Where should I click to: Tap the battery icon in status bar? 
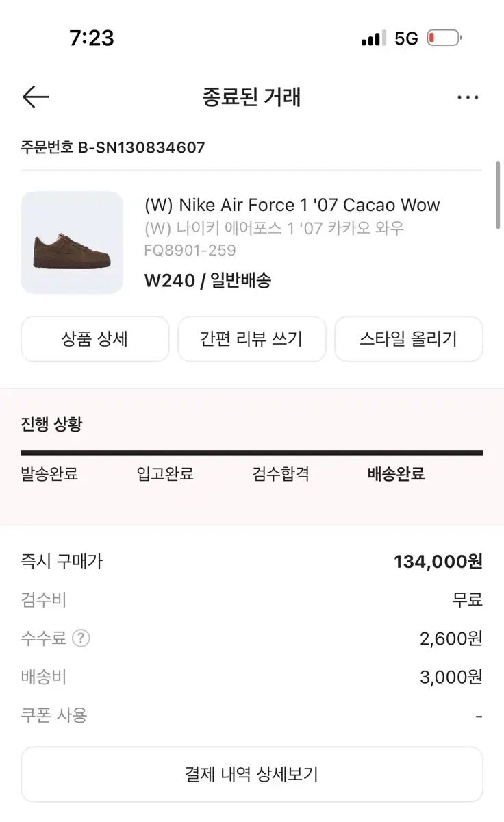click(x=444, y=38)
